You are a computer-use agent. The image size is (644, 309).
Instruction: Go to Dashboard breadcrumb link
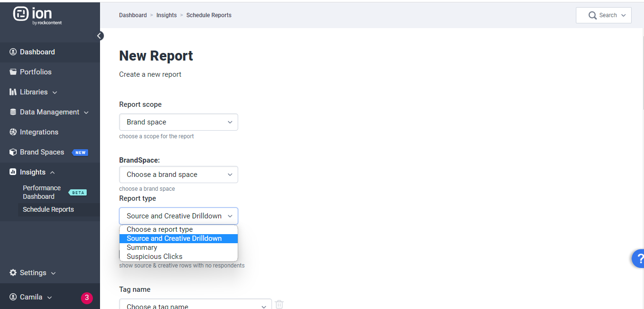133,15
